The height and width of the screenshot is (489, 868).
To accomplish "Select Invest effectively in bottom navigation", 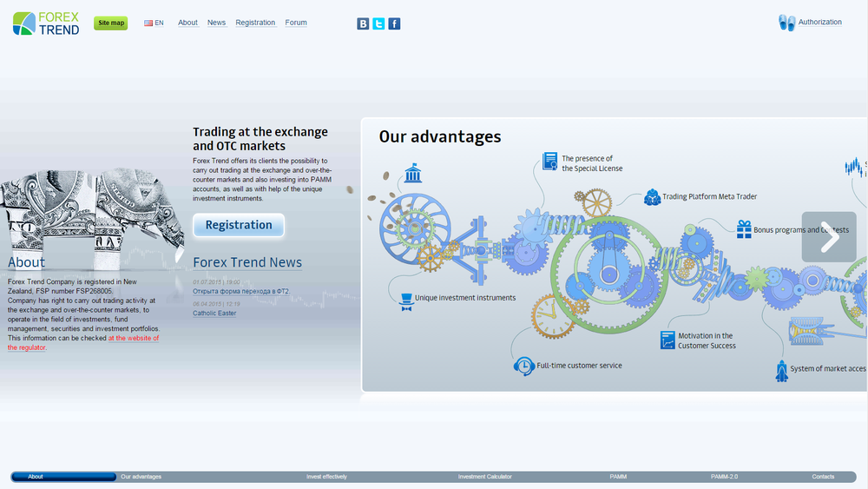I will click(326, 477).
